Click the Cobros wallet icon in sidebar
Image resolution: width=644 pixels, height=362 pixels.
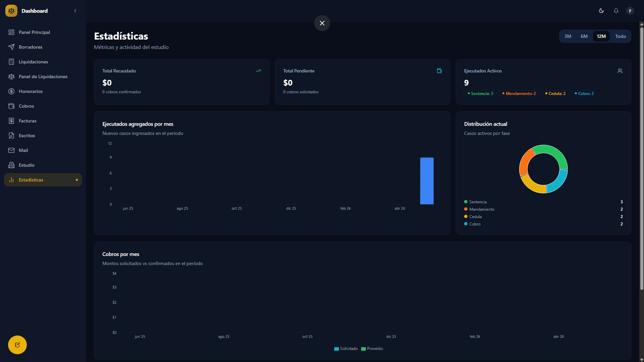pyautogui.click(x=11, y=106)
